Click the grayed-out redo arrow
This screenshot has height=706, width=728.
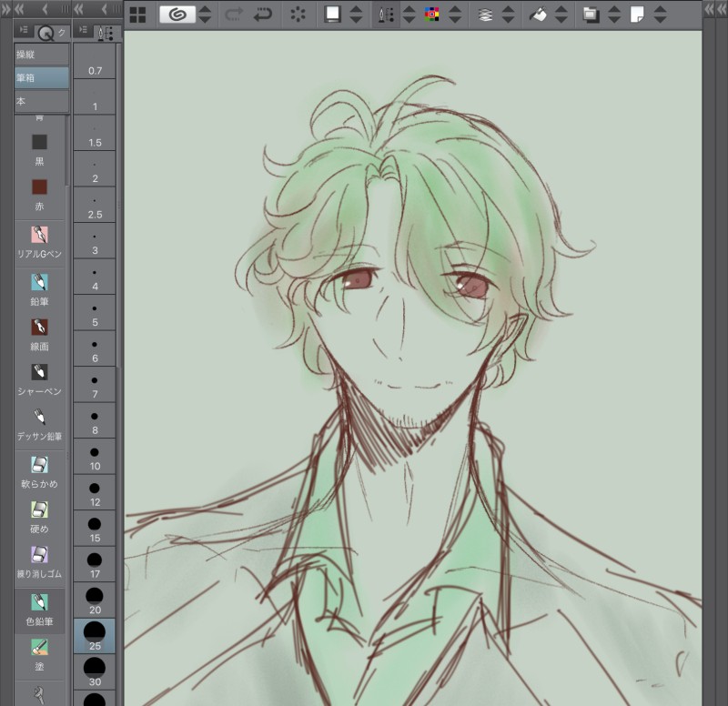tap(234, 15)
